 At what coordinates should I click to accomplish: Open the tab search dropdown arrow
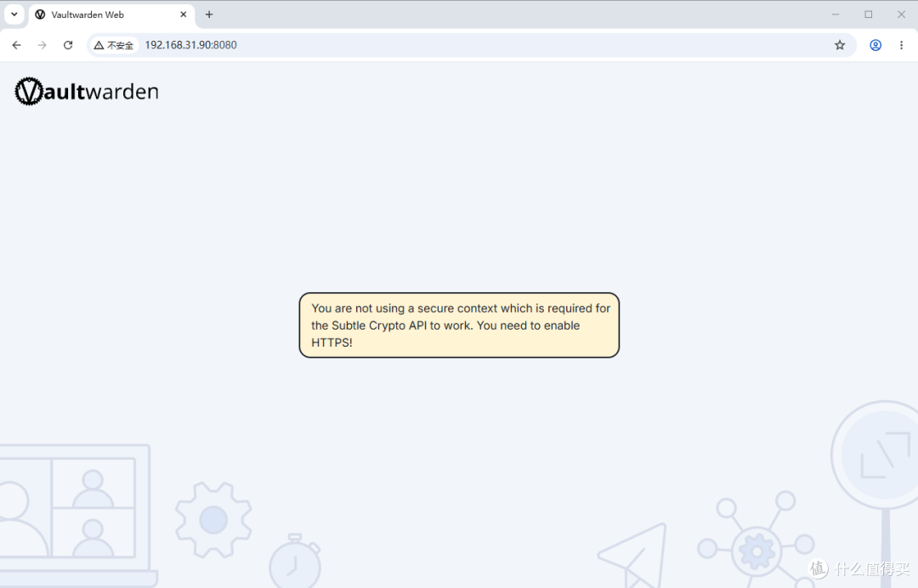click(14, 14)
